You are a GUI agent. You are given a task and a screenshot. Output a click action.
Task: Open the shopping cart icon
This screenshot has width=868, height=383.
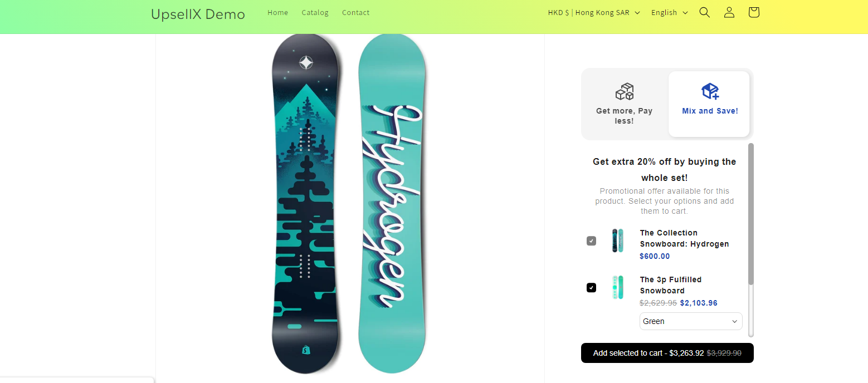[754, 12]
